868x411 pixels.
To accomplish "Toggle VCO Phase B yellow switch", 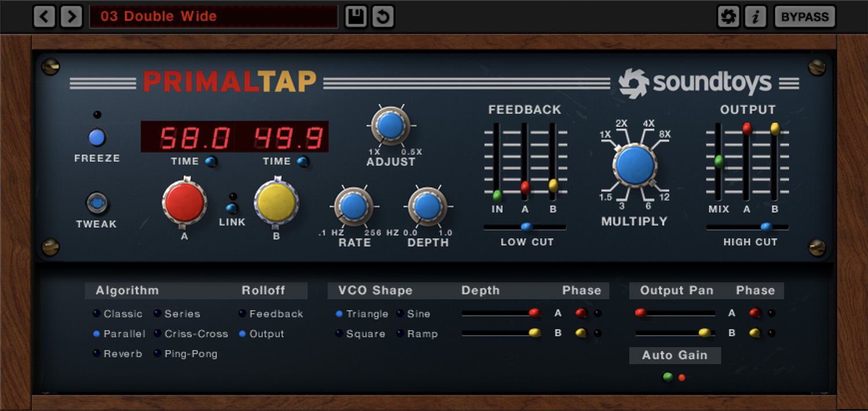I will 581,332.
